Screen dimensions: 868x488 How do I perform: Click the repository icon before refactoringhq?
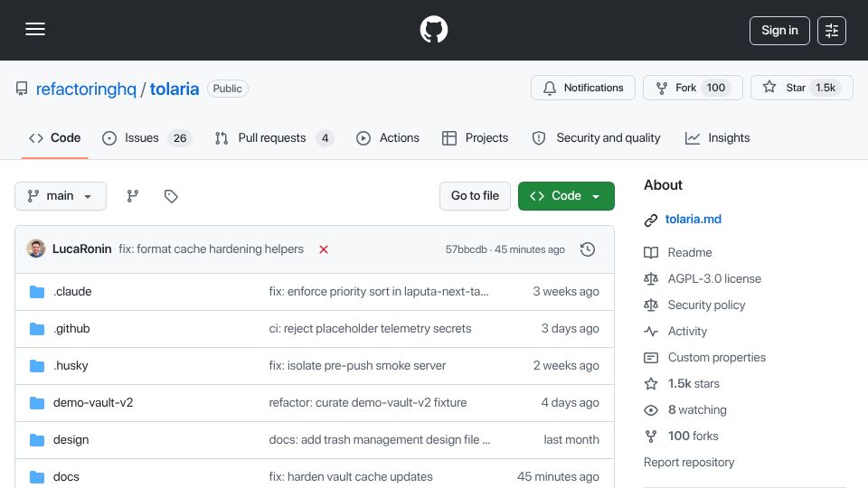coord(22,89)
